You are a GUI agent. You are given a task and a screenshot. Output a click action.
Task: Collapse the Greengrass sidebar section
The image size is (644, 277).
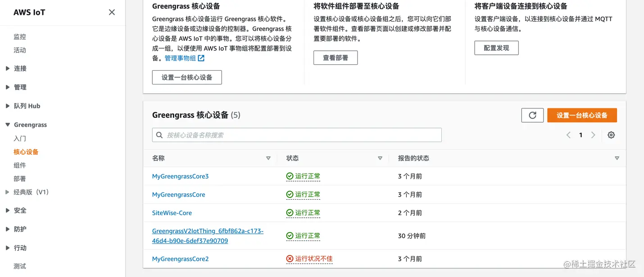pyautogui.click(x=8, y=125)
